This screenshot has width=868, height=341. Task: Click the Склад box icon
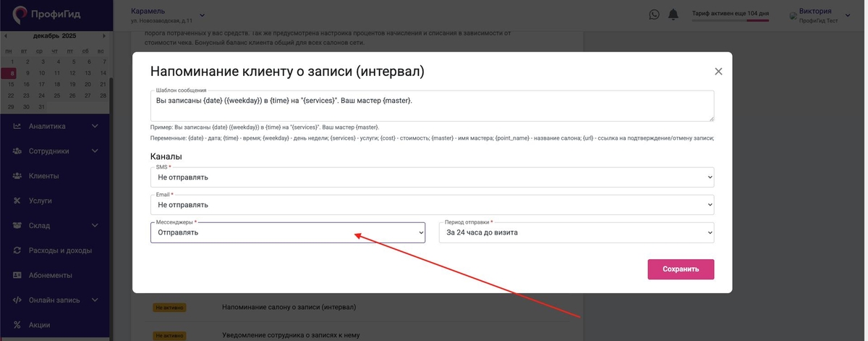17,225
